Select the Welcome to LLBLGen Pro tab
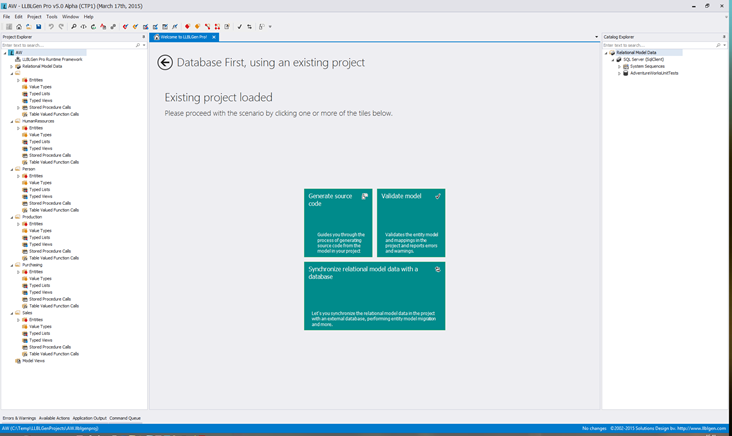 click(x=183, y=37)
